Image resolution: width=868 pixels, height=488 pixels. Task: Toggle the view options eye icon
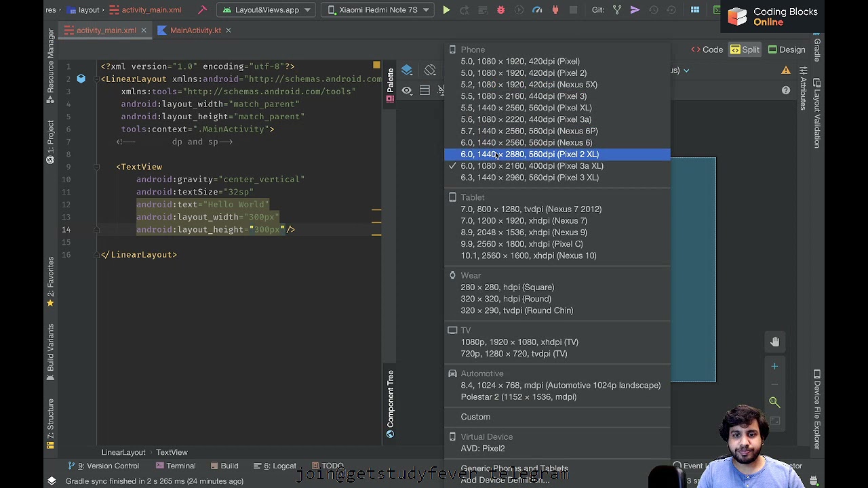click(406, 90)
